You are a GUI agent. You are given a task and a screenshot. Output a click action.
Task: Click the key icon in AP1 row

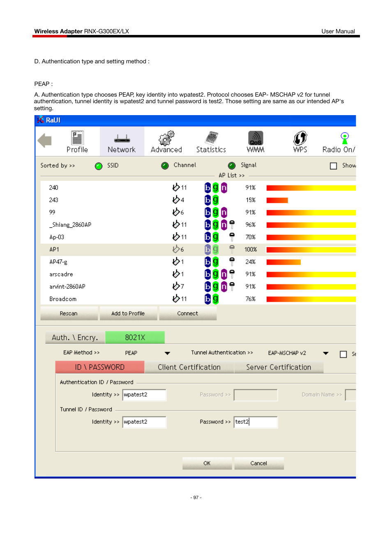[232, 249]
